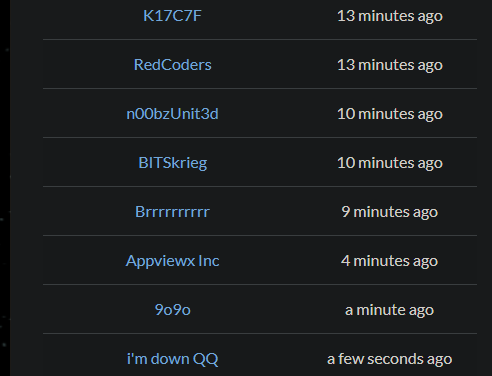Click the black strip along the left edge
492x376 pixels.
pyautogui.click(x=5, y=188)
